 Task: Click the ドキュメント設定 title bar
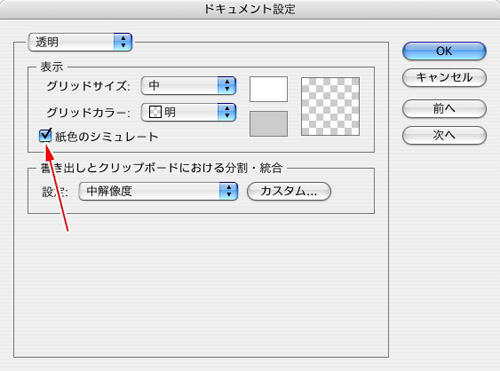point(250,9)
